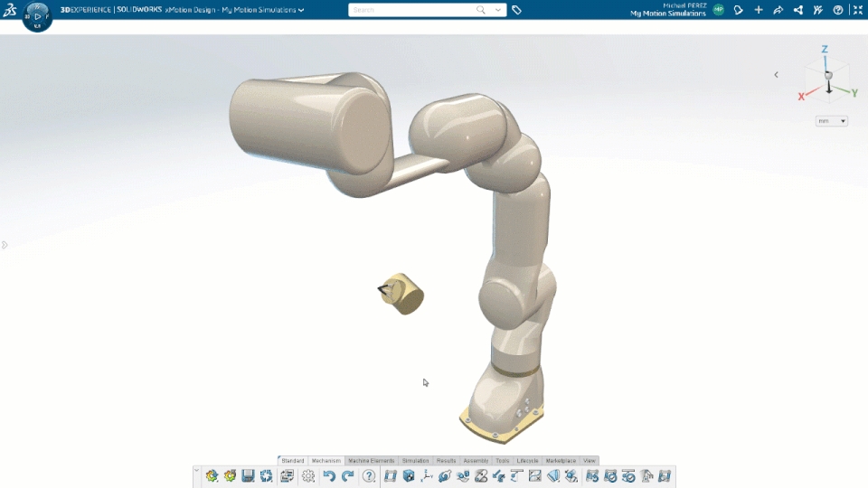Click the MP user profile avatar
Viewport: 868px width, 488px height.
coord(718,10)
